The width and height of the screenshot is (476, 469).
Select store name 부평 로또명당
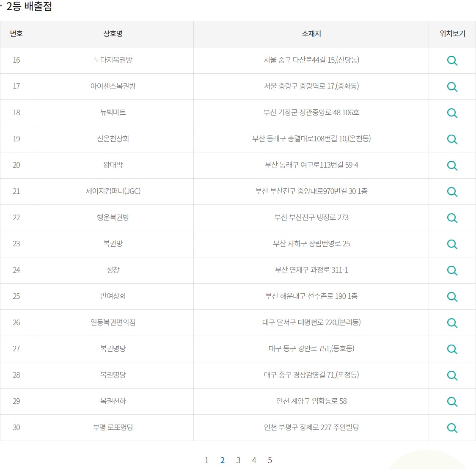[x=113, y=428]
